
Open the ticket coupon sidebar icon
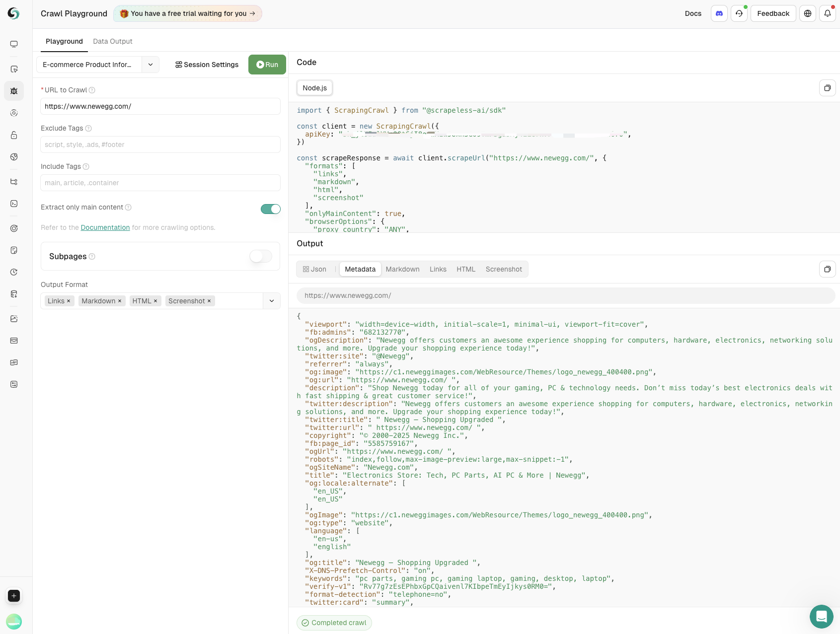tap(14, 362)
